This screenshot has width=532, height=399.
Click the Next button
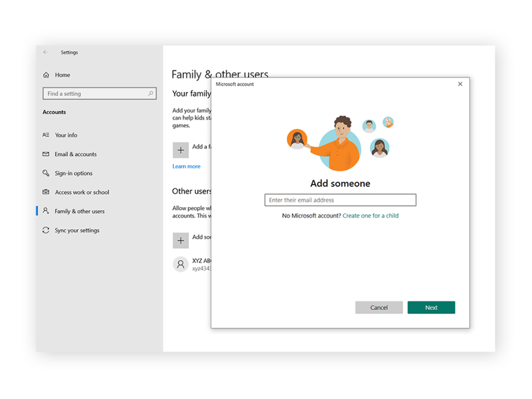pyautogui.click(x=431, y=307)
